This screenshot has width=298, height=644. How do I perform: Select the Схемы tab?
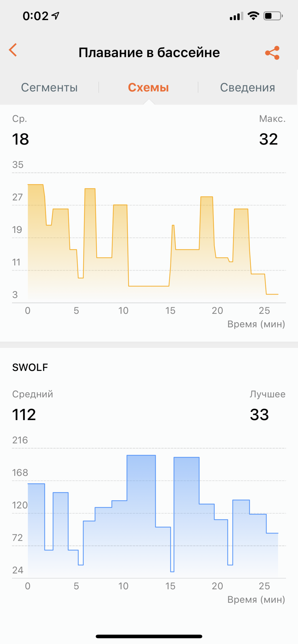148,87
